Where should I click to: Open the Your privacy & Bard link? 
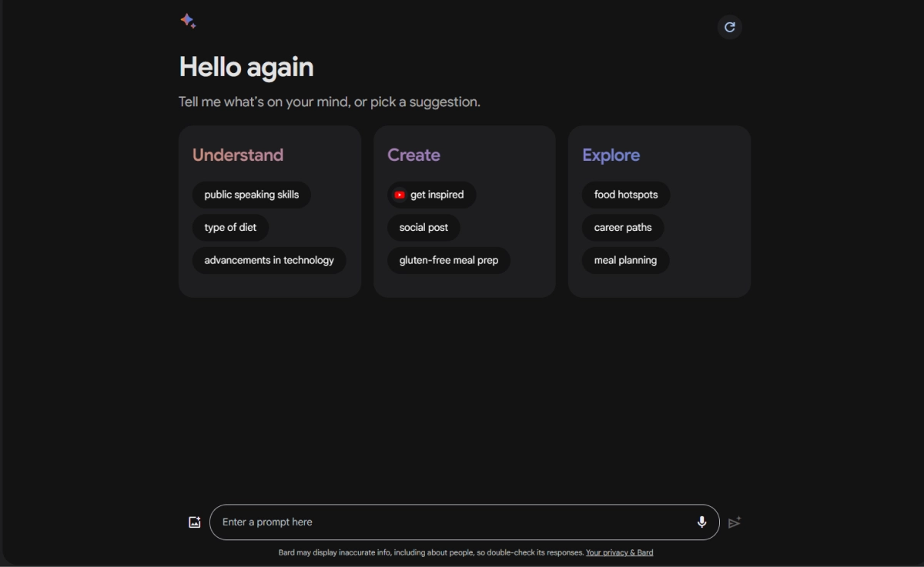click(619, 552)
